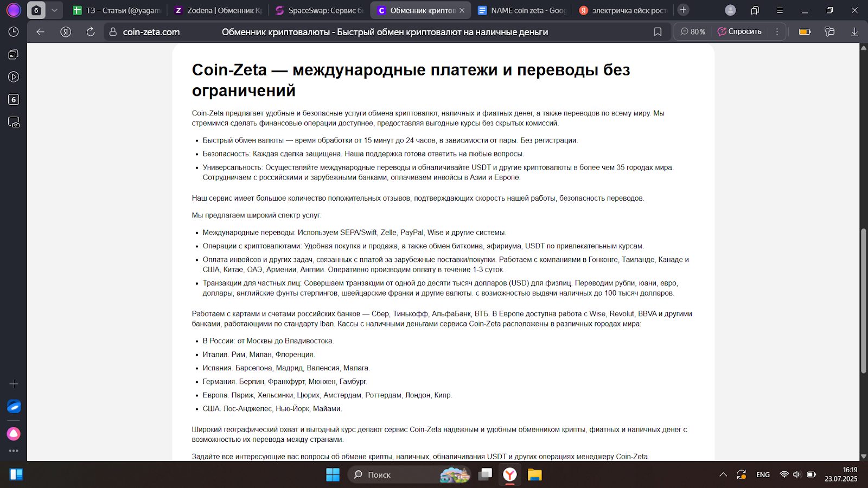Open the widgets panel on taskbar
Image resolution: width=868 pixels, height=488 pixels.
pyautogui.click(x=16, y=474)
